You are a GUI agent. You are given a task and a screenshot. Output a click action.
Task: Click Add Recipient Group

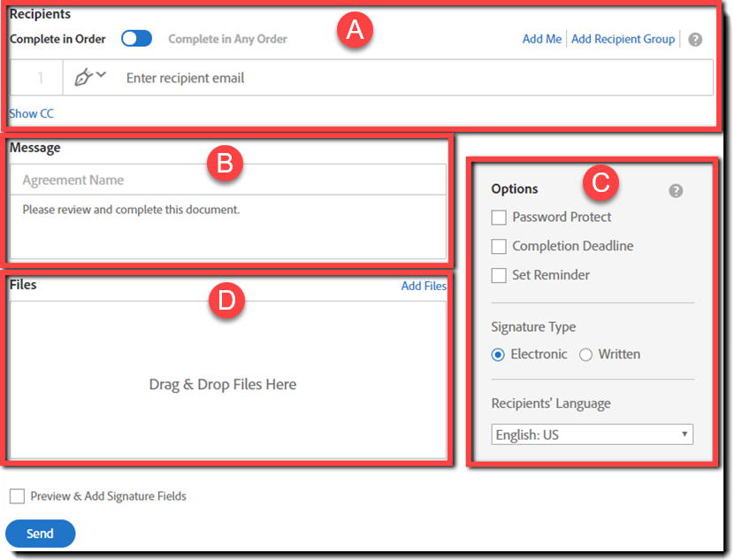coord(623,39)
